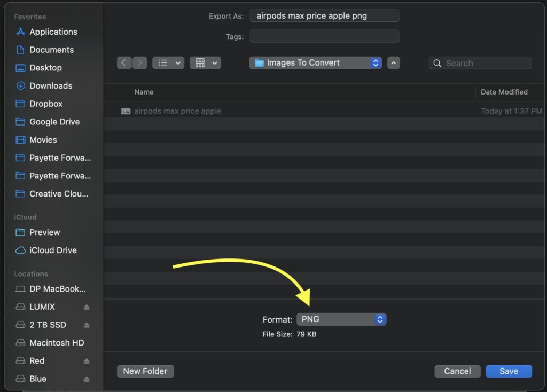Image resolution: width=547 pixels, height=392 pixels.
Task: Open Downloads in sidebar
Action: pyautogui.click(x=51, y=86)
